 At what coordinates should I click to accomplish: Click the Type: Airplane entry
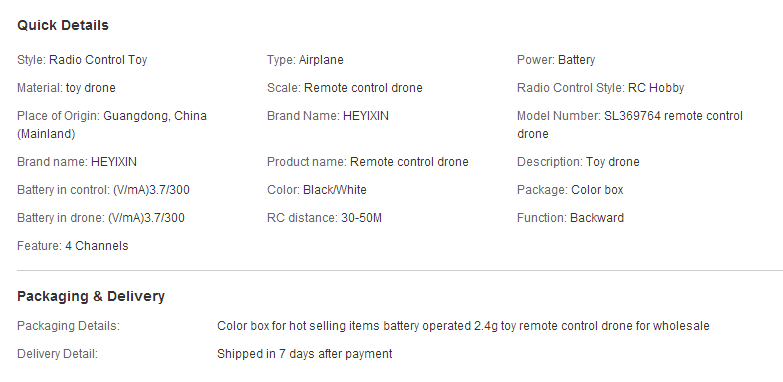(305, 60)
